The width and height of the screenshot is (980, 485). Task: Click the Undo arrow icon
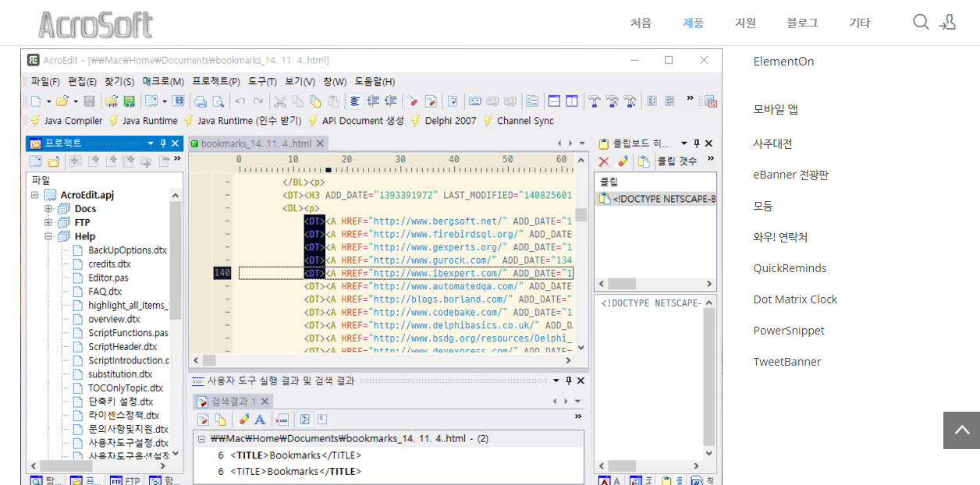tap(240, 101)
